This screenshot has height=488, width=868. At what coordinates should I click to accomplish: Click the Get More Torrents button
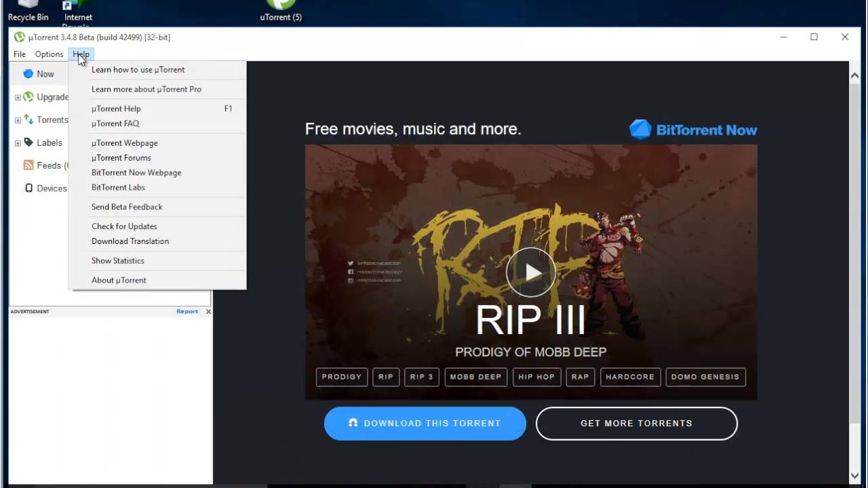[x=637, y=424]
